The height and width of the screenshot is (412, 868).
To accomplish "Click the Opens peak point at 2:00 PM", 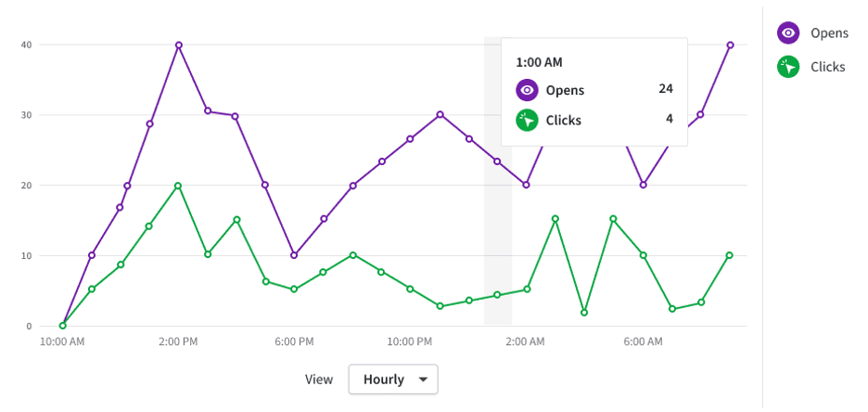I will coord(178,45).
